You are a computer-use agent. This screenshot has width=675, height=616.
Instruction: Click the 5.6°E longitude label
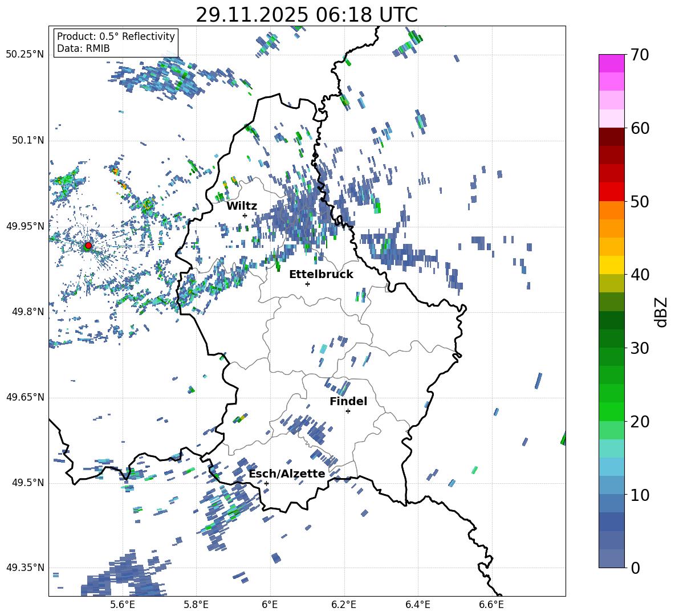click(122, 605)
